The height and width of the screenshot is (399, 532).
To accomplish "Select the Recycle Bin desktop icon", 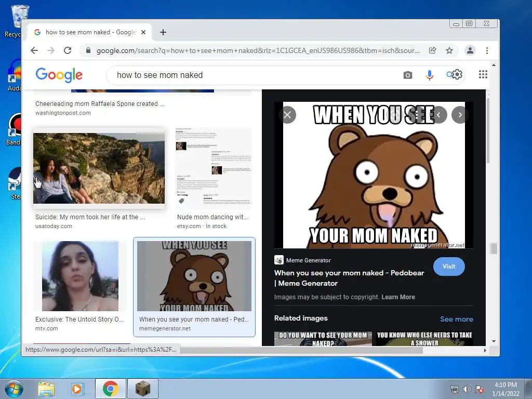I will (14, 21).
